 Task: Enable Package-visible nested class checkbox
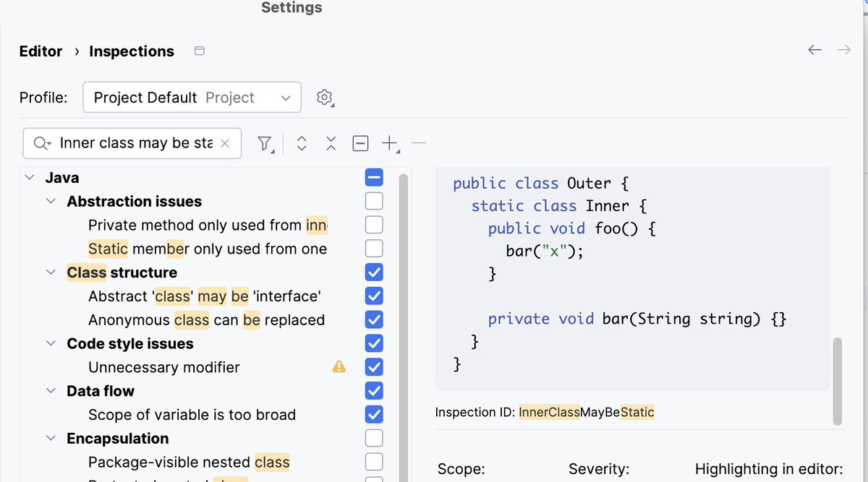point(374,462)
